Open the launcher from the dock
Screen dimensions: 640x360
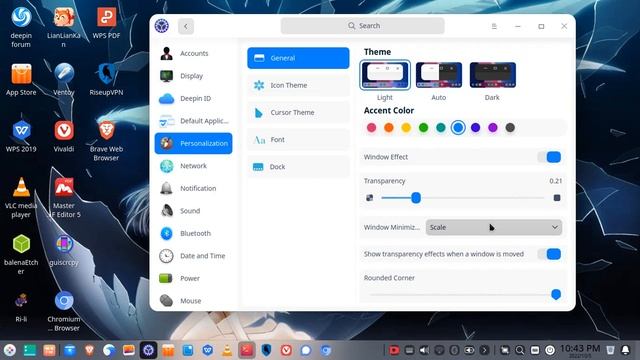(x=10, y=350)
